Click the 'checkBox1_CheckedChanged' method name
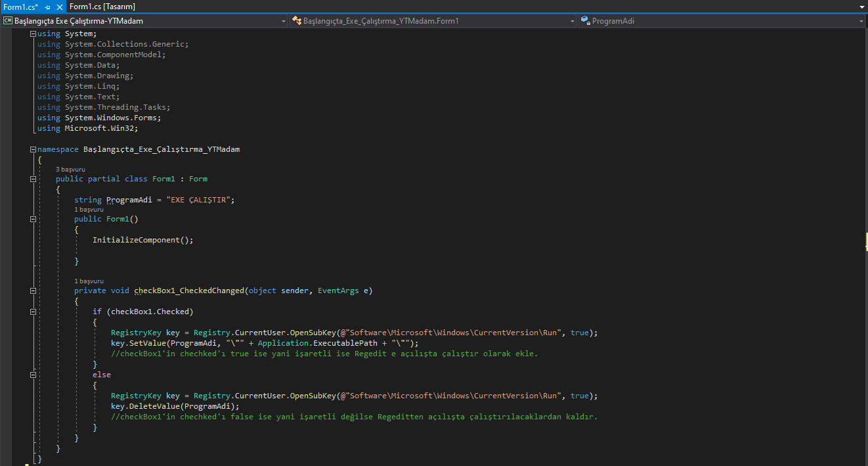868x466 pixels. click(x=189, y=291)
